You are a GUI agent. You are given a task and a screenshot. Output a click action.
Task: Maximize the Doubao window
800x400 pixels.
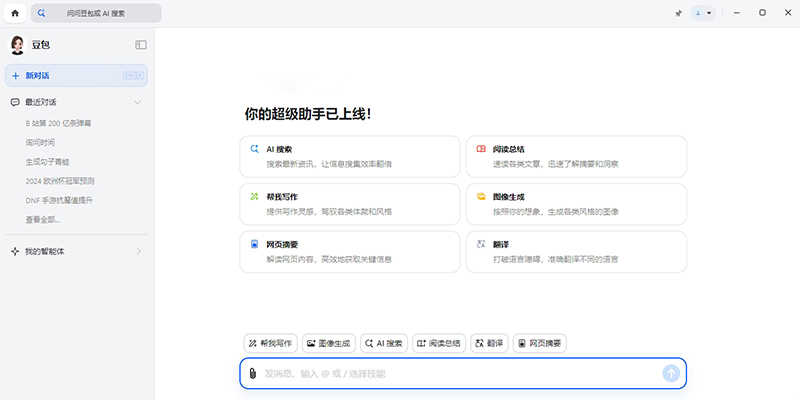click(x=762, y=13)
